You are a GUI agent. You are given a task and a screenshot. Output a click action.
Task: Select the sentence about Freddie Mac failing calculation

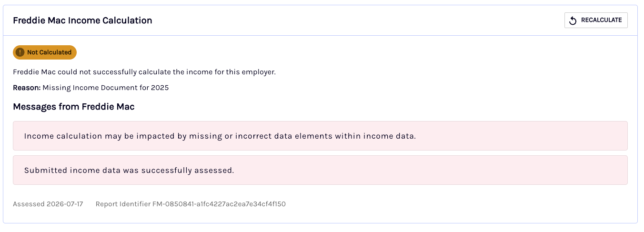tap(144, 72)
